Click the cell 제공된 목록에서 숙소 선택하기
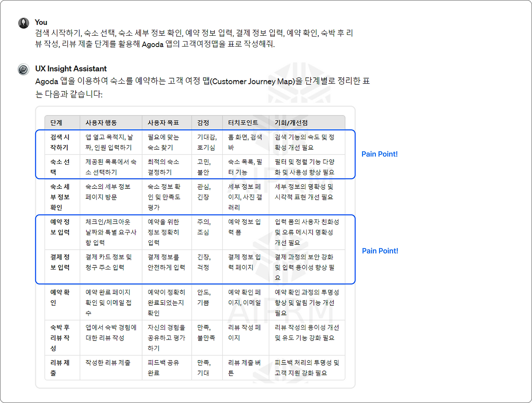This screenshot has height=403, width=532. click(x=111, y=167)
